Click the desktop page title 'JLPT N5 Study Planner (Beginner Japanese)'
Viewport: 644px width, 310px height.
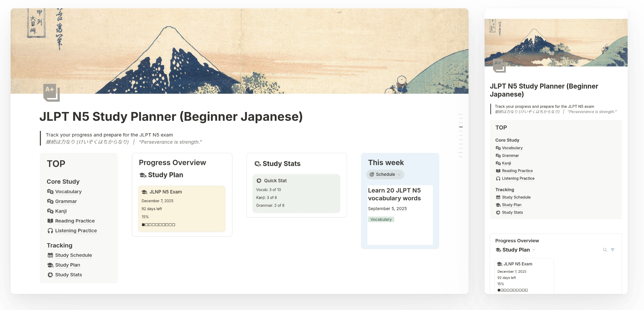(171, 116)
